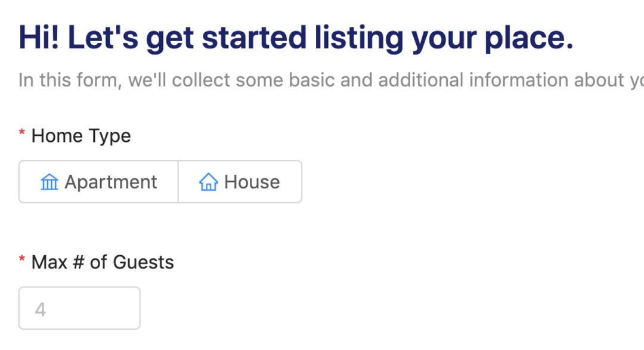Click the word "Type" in Home Type label
This screenshot has width=644, height=350.
110,137
